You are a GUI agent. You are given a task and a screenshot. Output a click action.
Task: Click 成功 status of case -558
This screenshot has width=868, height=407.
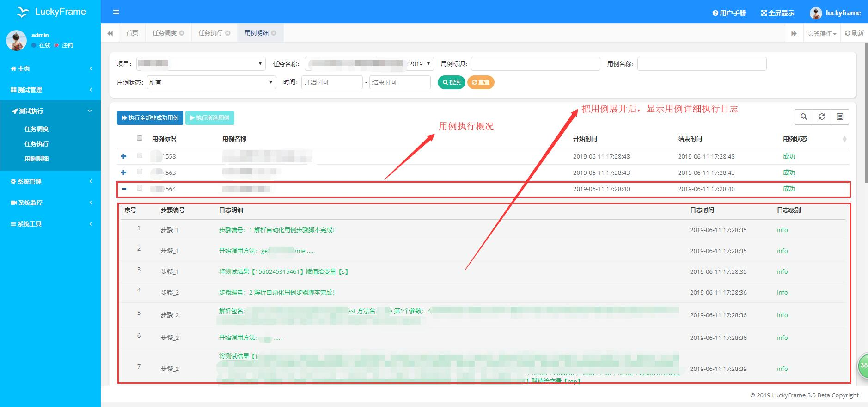(x=789, y=156)
